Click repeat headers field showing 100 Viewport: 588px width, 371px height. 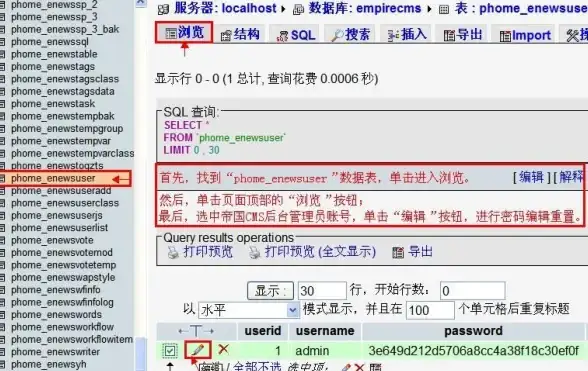430,310
